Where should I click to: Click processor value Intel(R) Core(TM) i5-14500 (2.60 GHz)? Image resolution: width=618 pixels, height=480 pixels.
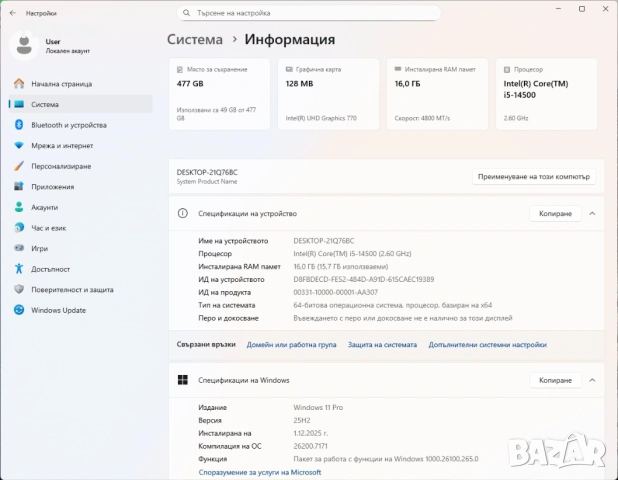click(x=352, y=253)
